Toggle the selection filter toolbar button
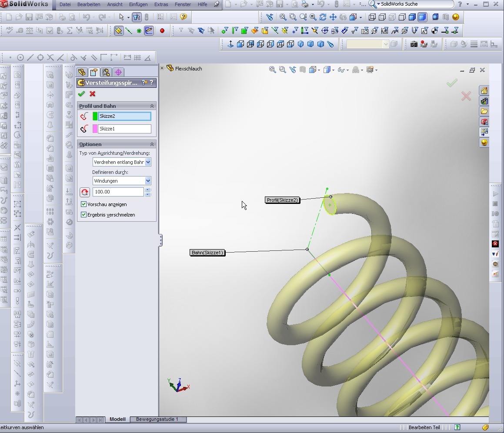Screen dimensions: 504x433 tap(137, 17)
